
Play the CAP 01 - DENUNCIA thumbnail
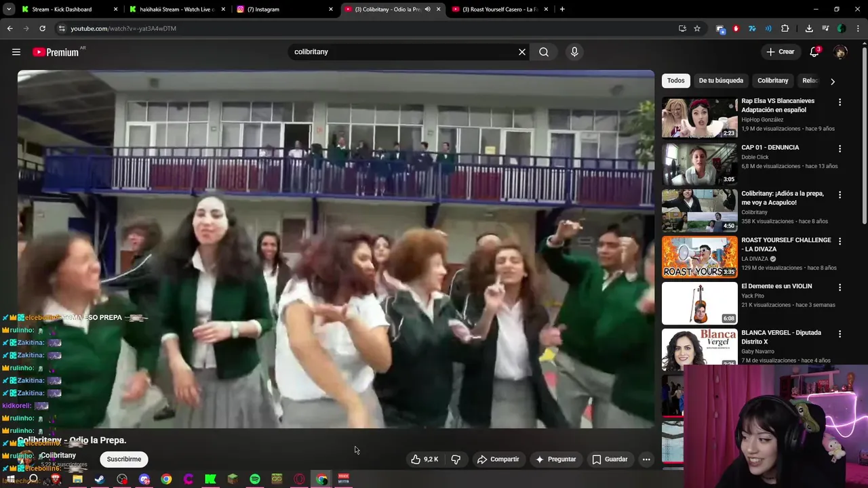pos(699,164)
